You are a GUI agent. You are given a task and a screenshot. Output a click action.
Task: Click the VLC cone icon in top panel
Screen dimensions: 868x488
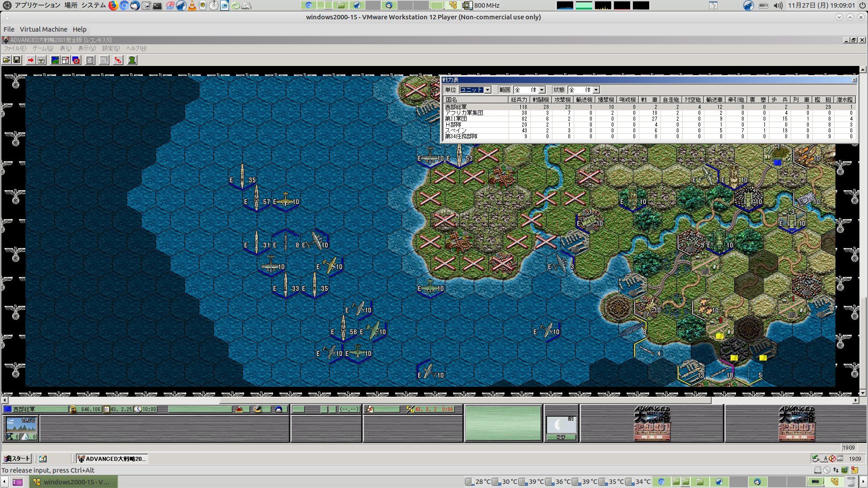[192, 5]
